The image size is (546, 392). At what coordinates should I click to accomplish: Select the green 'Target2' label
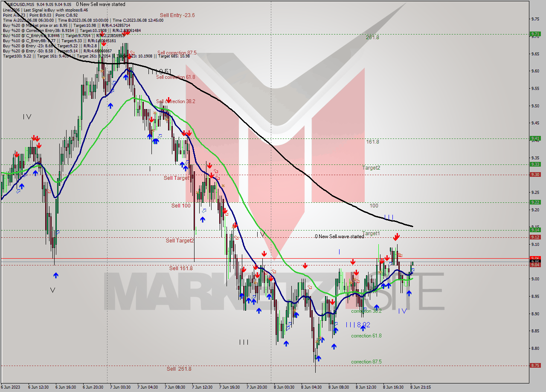coord(371,168)
